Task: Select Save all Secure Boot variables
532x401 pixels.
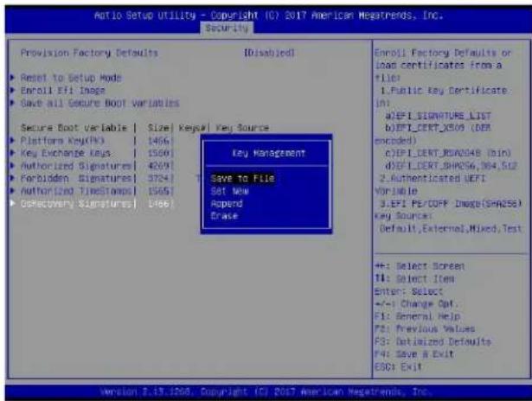Action: [x=99, y=103]
